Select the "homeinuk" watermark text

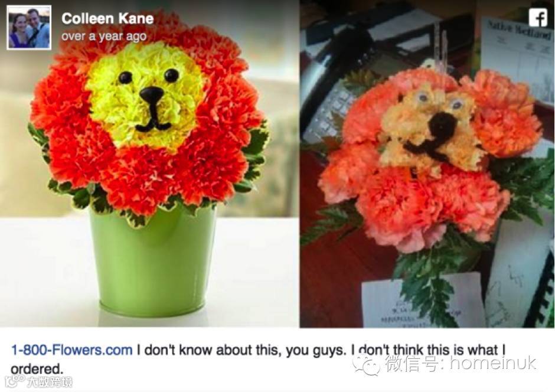coord(493,363)
